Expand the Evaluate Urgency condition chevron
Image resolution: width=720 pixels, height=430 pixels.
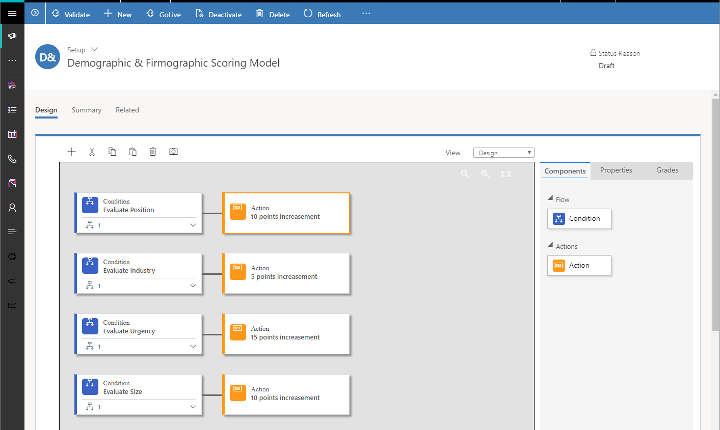(x=193, y=346)
